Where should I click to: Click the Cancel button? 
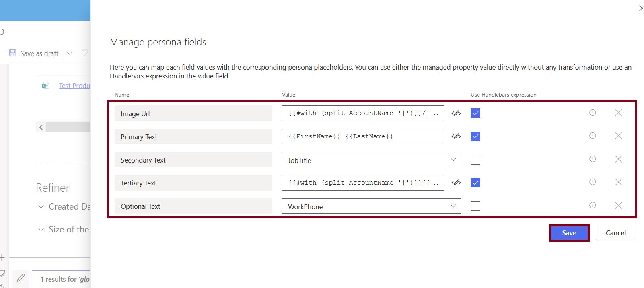(x=616, y=233)
